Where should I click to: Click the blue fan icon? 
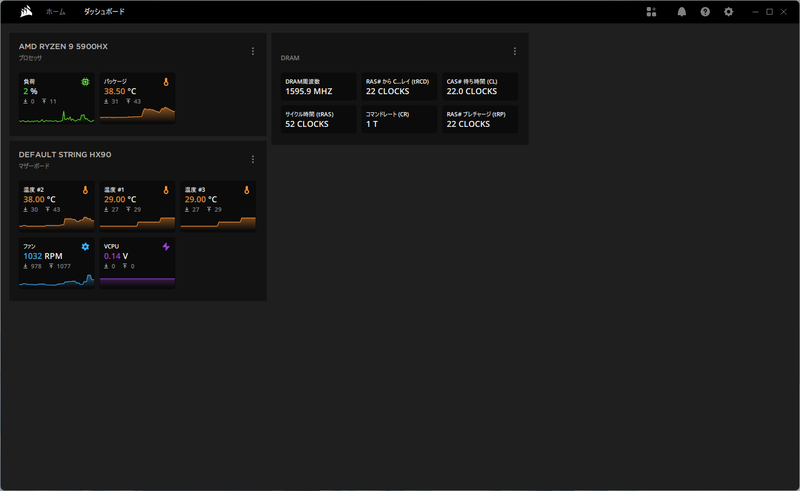coord(85,247)
